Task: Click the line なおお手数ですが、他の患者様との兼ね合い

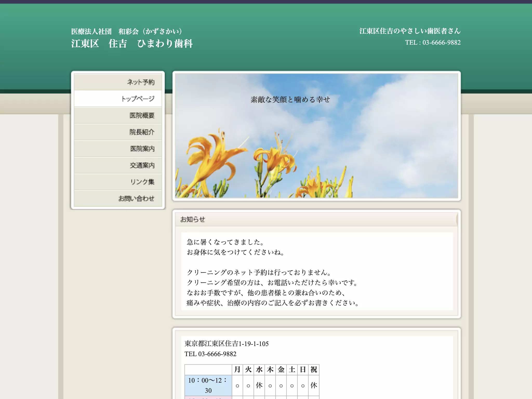Action: point(266,293)
